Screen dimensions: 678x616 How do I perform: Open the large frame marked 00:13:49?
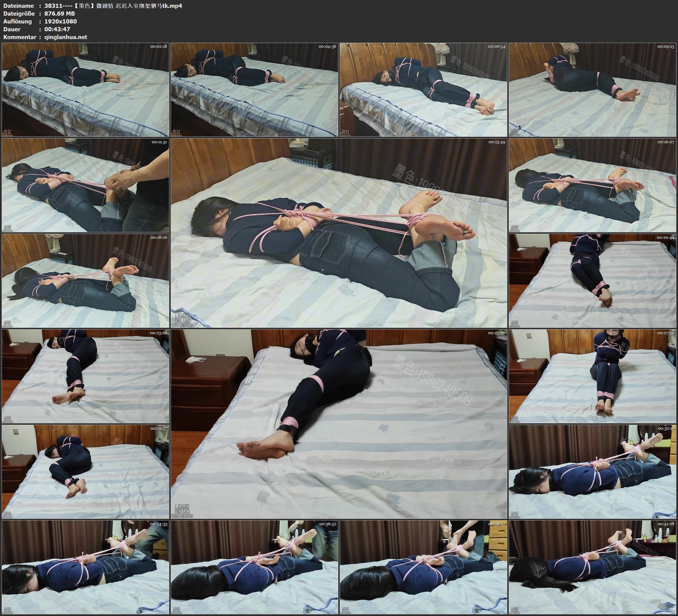339,233
